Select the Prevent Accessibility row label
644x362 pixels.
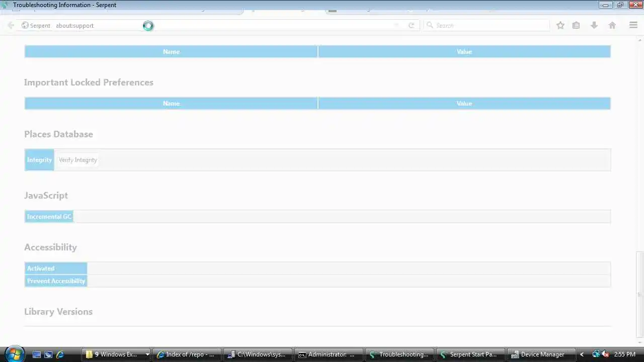coord(56,281)
